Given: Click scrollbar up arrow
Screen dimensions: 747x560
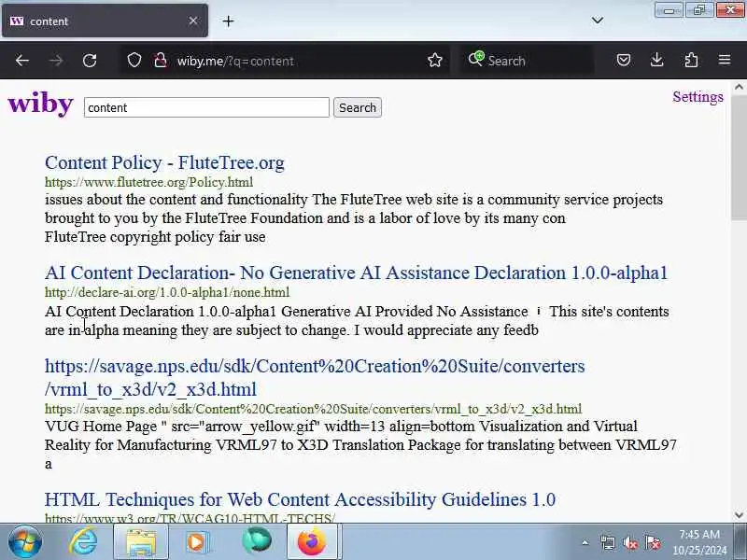Looking at the screenshot, I should [739, 87].
